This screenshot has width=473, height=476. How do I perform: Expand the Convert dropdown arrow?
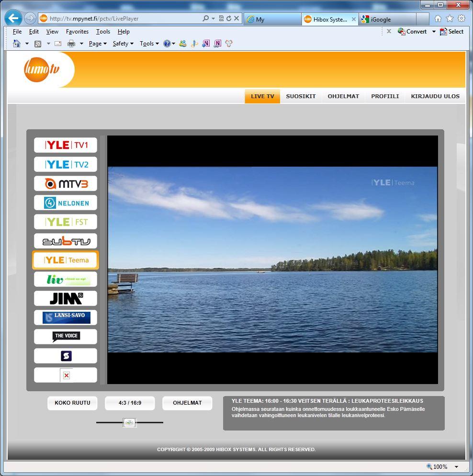(434, 32)
